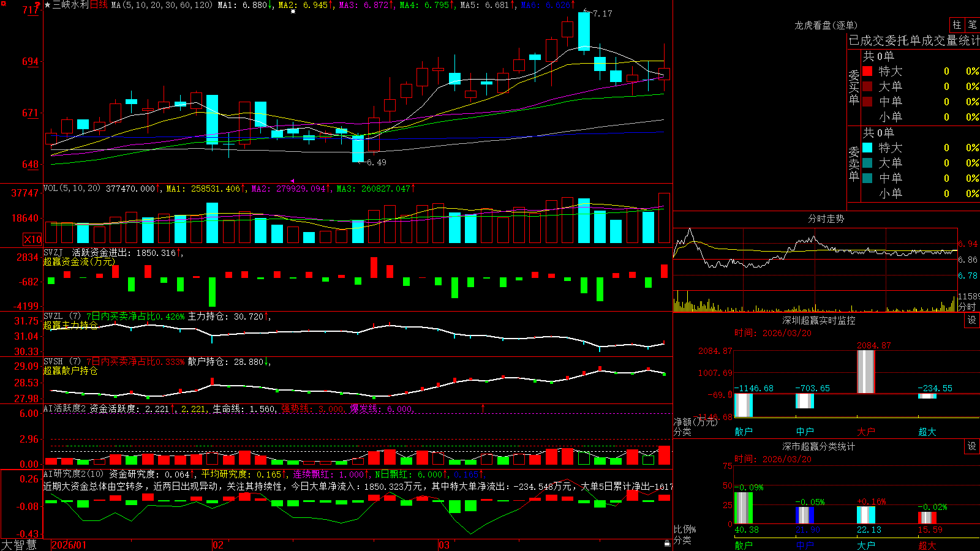This screenshot has width=980, height=551.
Task: Open 设 settings for 深市超赢分类统计
Action: pyautogui.click(x=972, y=446)
